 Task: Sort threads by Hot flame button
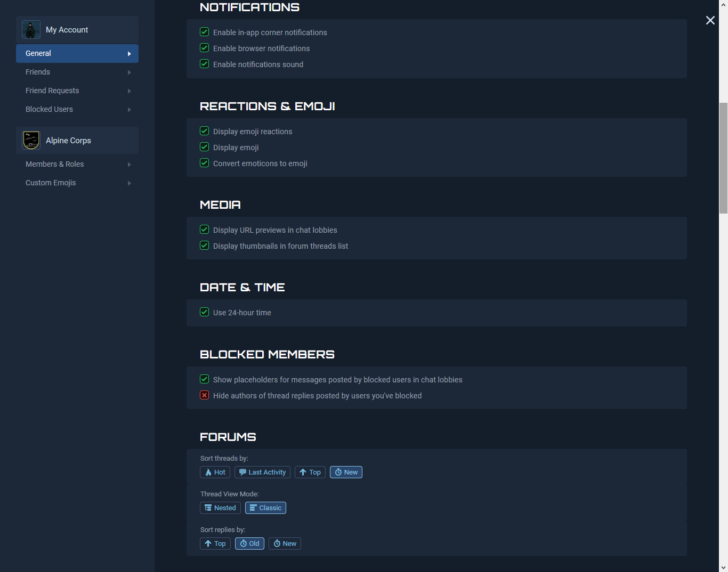click(x=215, y=472)
